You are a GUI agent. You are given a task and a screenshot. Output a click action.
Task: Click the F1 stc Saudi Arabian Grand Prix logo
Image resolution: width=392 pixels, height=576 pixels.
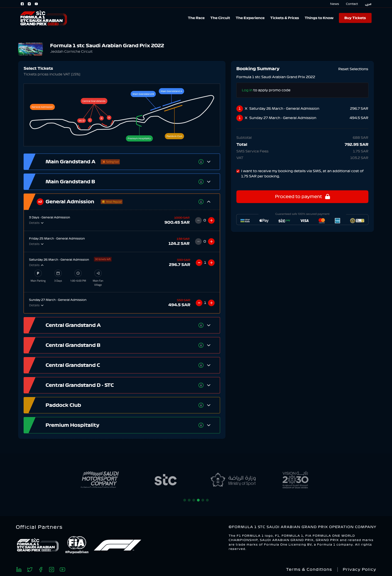click(43, 18)
